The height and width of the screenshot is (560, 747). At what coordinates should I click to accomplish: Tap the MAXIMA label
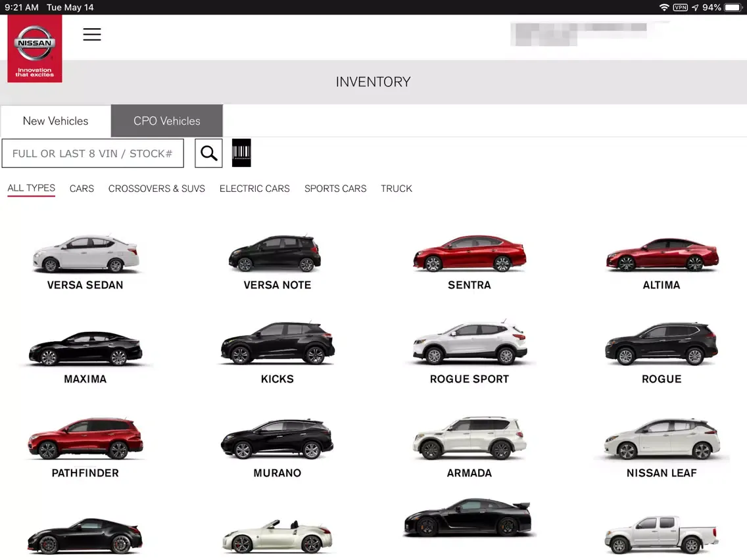(85, 379)
